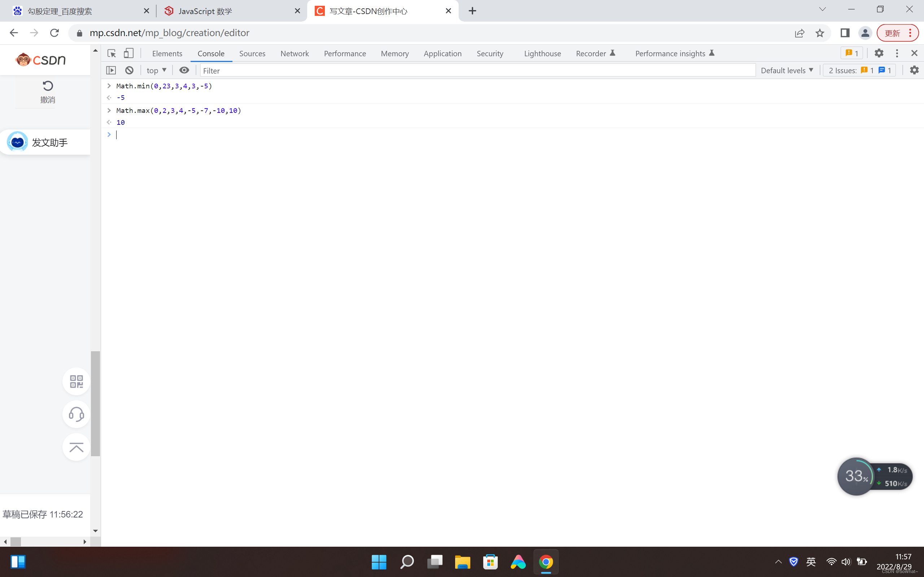Open the DevTools three-dot customize menu
The height and width of the screenshot is (577, 924).
897,53
